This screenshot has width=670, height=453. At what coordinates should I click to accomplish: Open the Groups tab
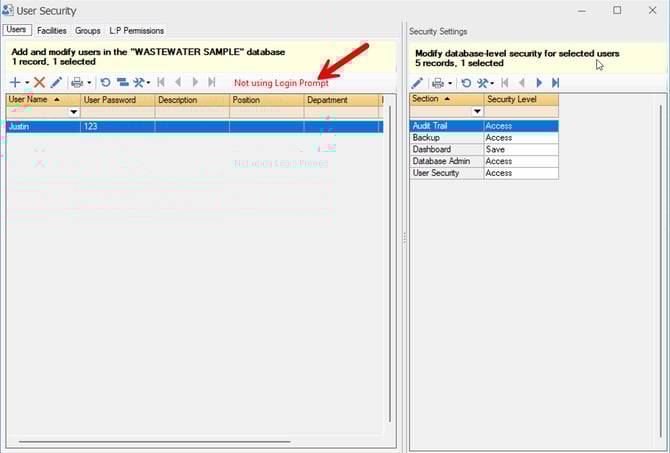click(x=88, y=31)
